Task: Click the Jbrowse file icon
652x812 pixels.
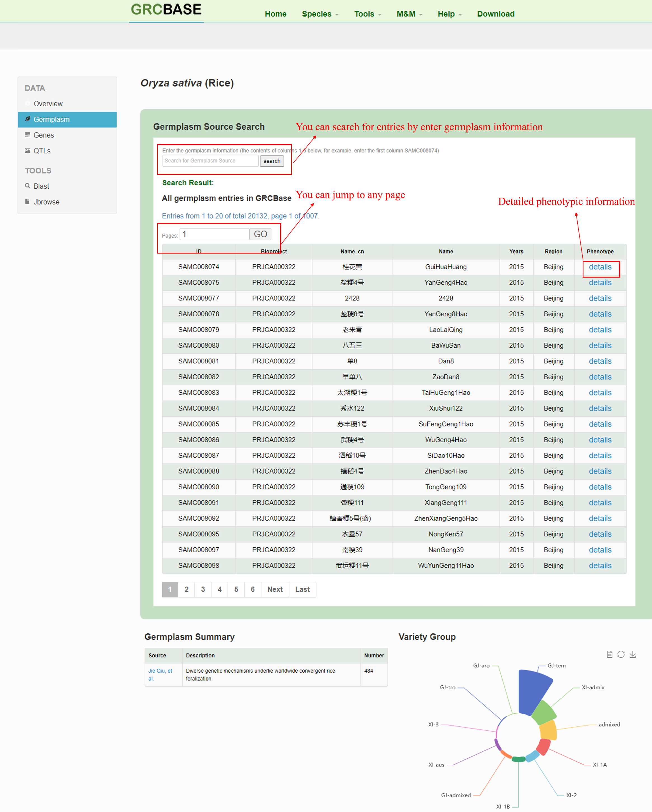Action: tap(27, 202)
